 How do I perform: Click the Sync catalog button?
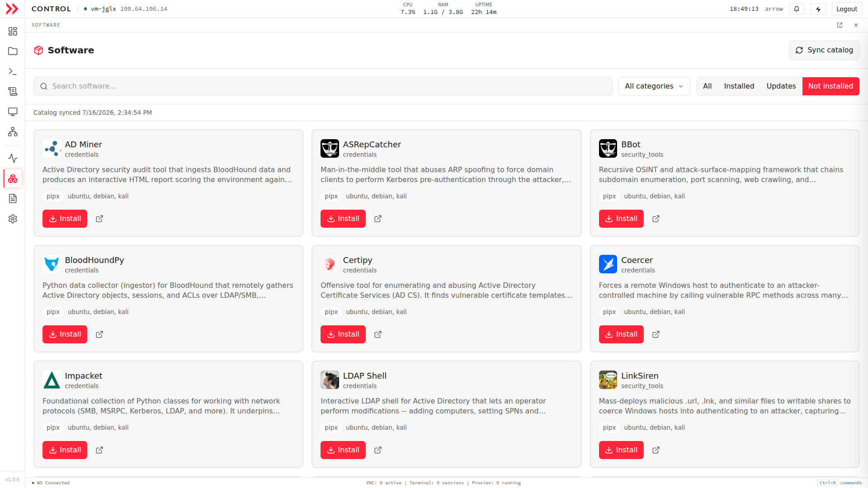coord(824,50)
